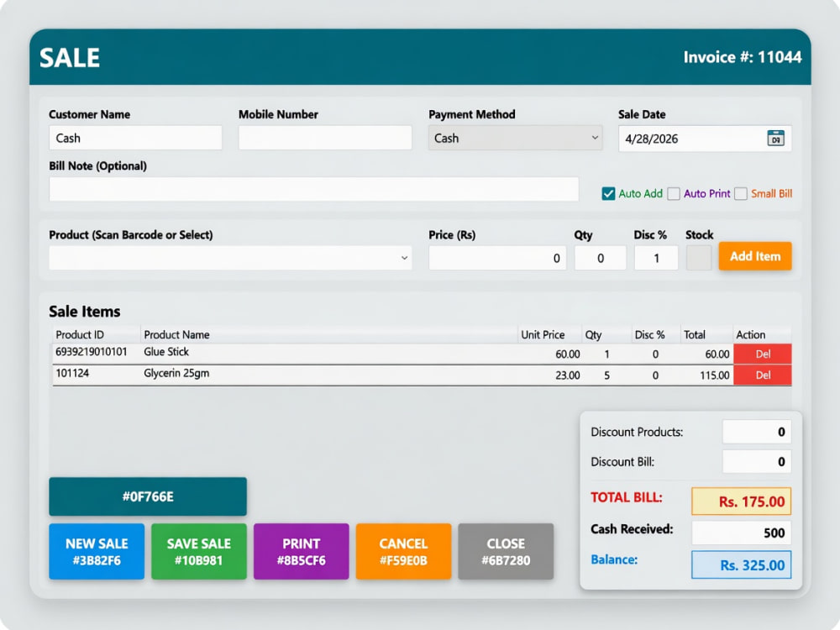Click the Disc % input field
The image size is (840, 630).
[656, 258]
